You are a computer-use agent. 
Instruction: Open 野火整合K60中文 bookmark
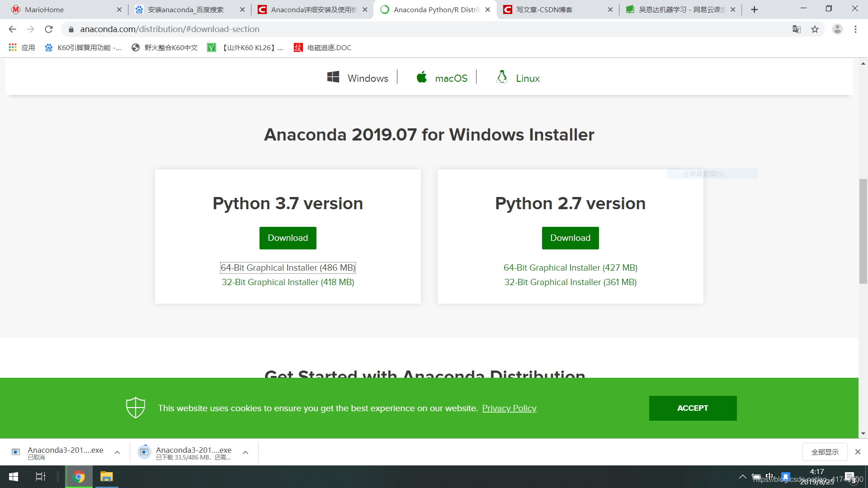[x=165, y=47]
